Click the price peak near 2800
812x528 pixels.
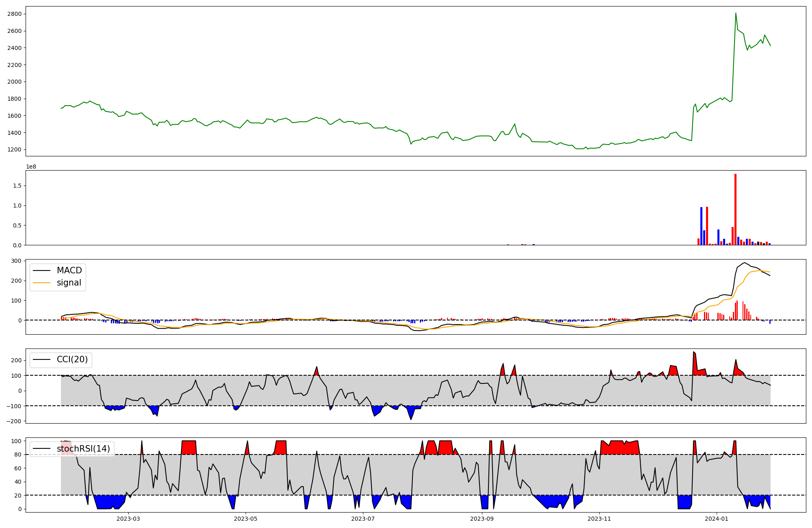736,13
